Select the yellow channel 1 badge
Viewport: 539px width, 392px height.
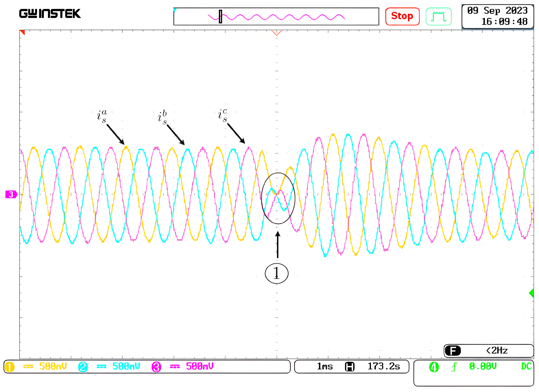point(10,367)
